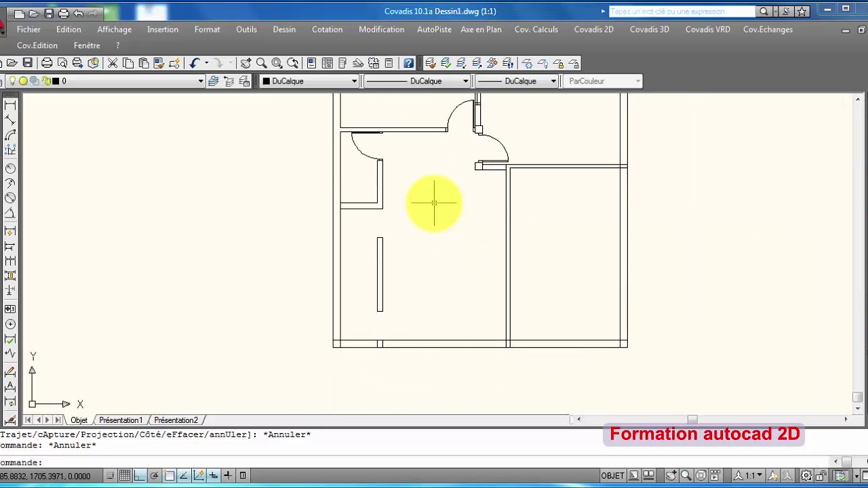This screenshot has width=868, height=488.
Task: Click the Zoom realtime magnifier icon
Action: (261, 63)
